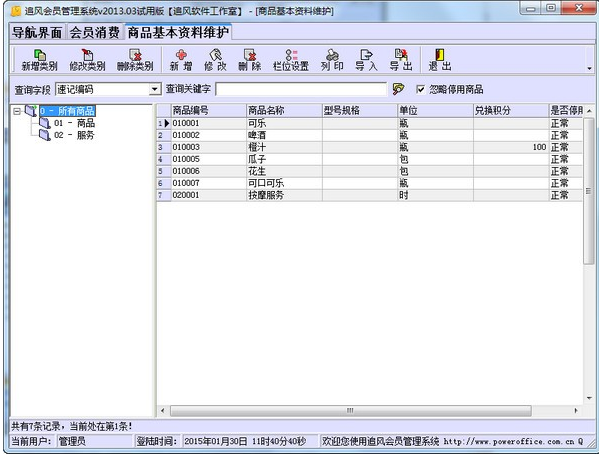Select the 02 - 服务 category
The height and width of the screenshot is (456, 599).
pyautogui.click(x=74, y=135)
